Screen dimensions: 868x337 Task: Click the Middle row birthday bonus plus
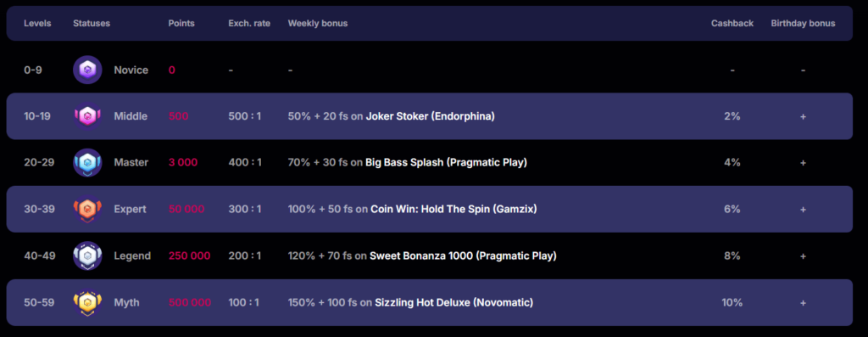point(803,116)
